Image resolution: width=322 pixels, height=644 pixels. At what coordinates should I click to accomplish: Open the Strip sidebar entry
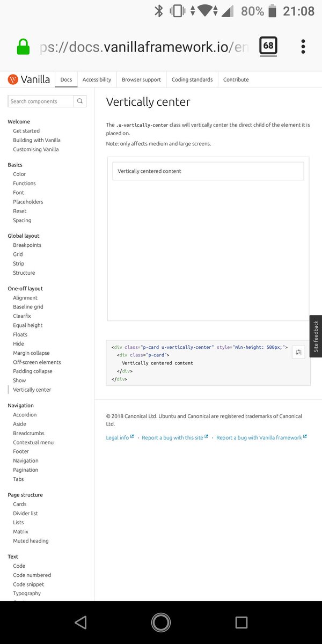point(19,264)
